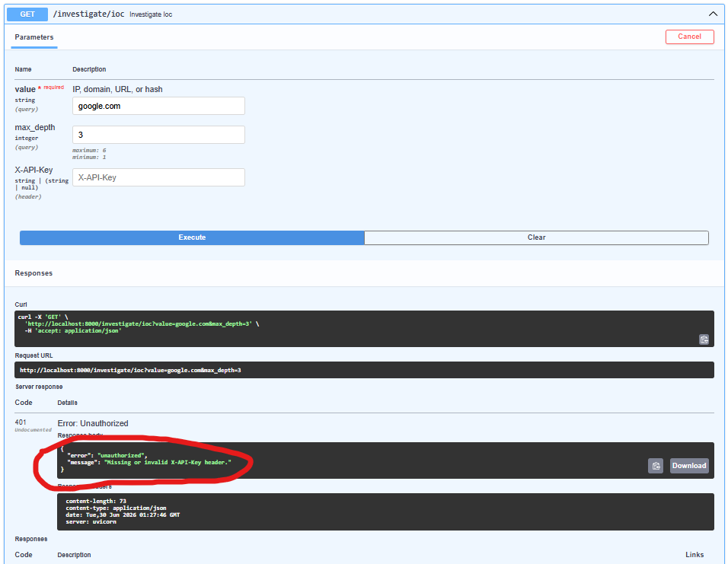
Task: Click the Responses section heading
Action: (x=34, y=273)
